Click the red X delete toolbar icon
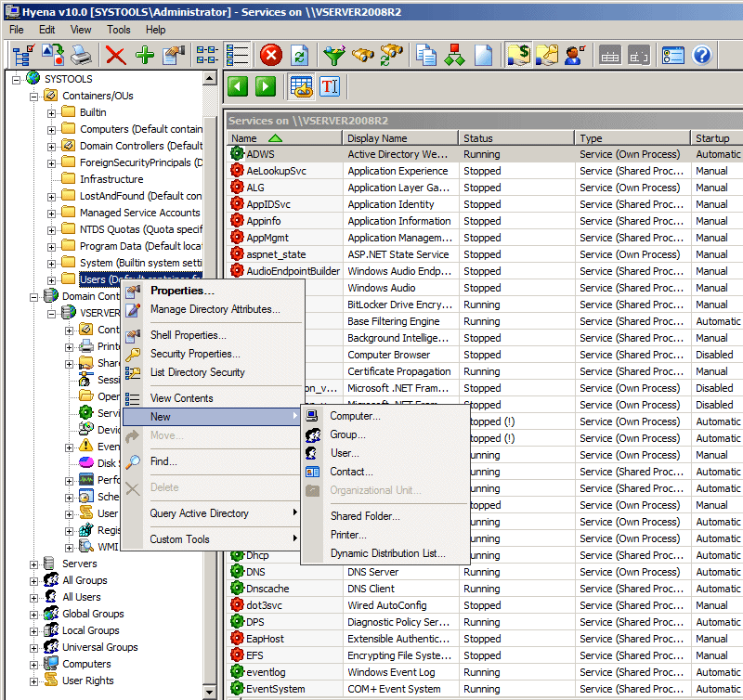The image size is (743, 700). tap(115, 55)
